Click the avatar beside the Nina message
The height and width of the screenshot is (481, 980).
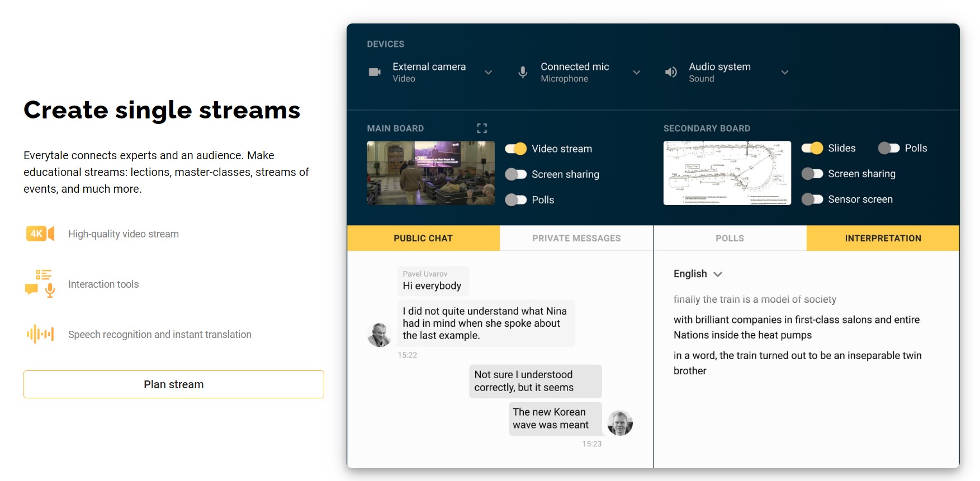coord(379,335)
